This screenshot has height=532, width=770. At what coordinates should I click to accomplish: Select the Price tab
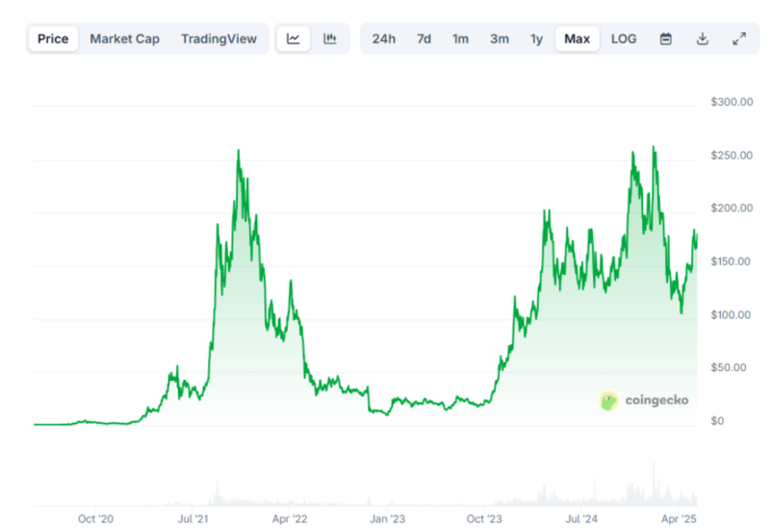tap(53, 38)
